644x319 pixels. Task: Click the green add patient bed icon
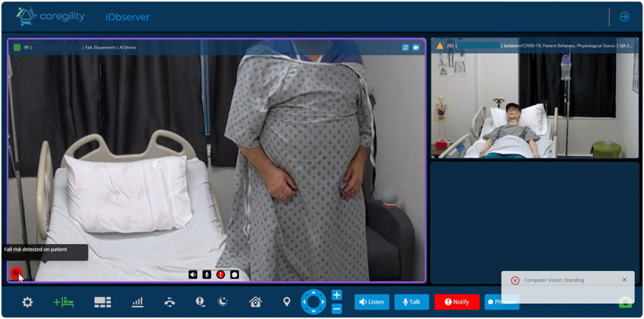click(x=64, y=302)
